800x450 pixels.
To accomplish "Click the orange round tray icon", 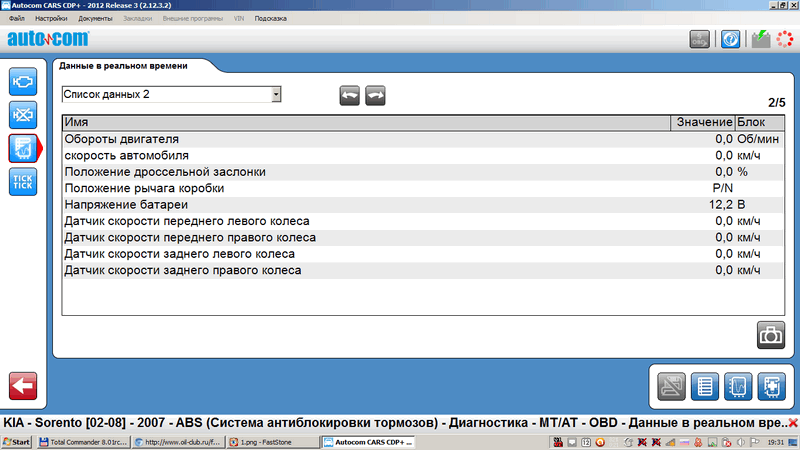I will (x=600, y=442).
